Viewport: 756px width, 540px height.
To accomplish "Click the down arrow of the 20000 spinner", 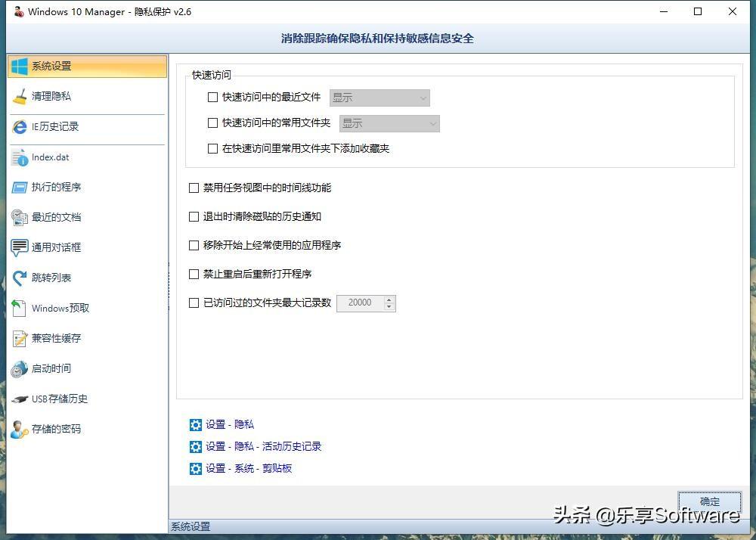I will point(389,307).
